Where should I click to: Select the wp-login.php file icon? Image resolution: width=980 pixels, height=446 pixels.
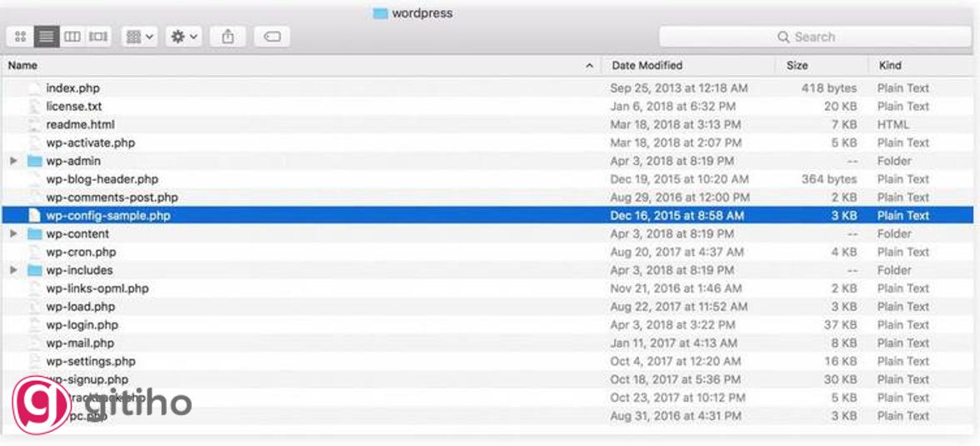[x=34, y=324]
